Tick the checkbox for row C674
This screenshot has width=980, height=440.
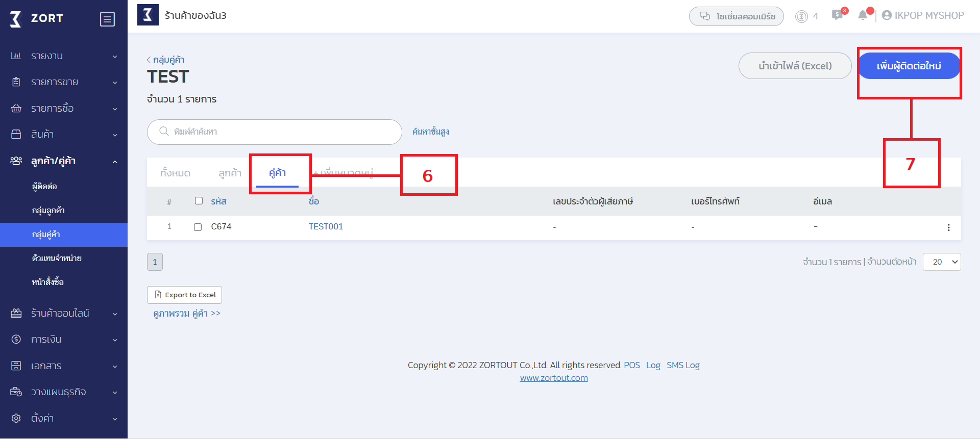point(198,227)
